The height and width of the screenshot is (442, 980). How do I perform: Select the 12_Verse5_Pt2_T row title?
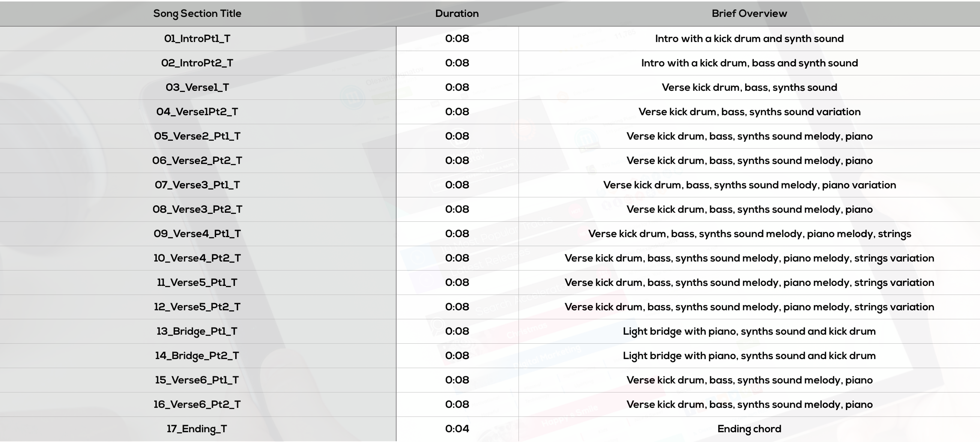[x=197, y=306]
